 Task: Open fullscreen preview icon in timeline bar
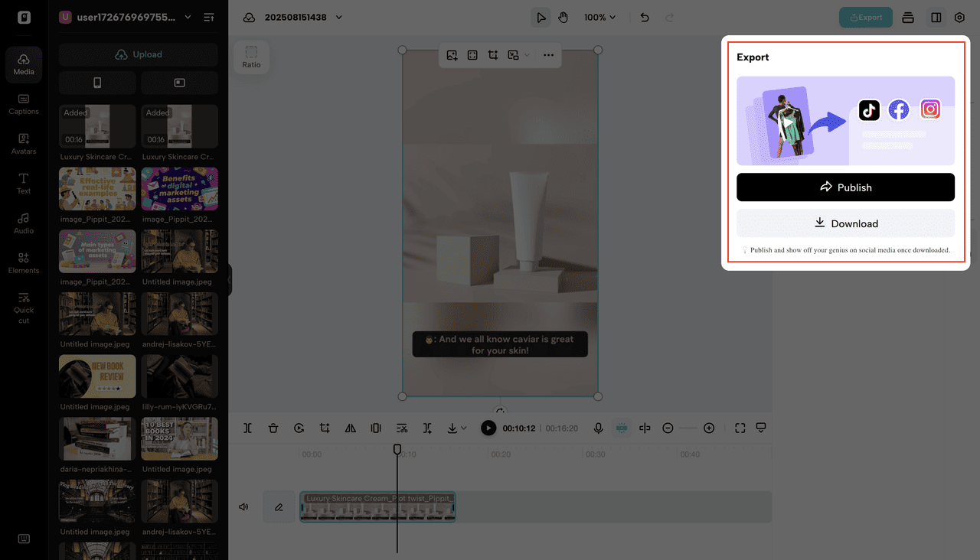(740, 428)
